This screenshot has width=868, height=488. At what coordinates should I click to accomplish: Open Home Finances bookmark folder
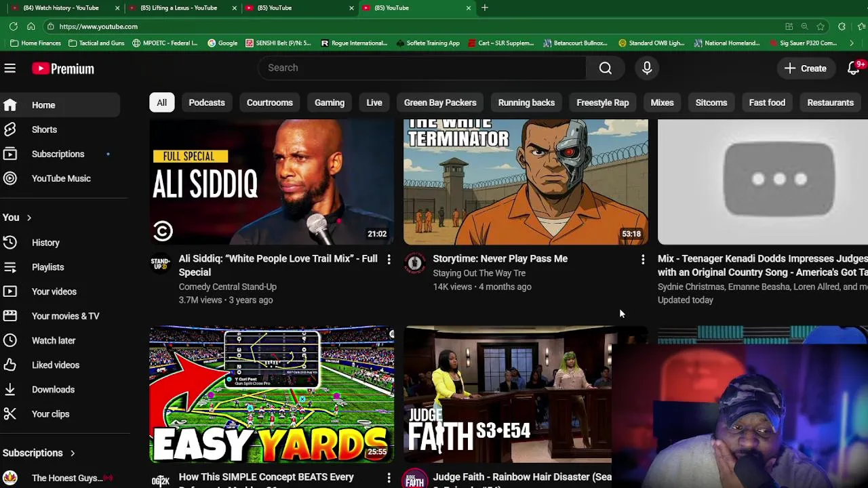click(36, 43)
